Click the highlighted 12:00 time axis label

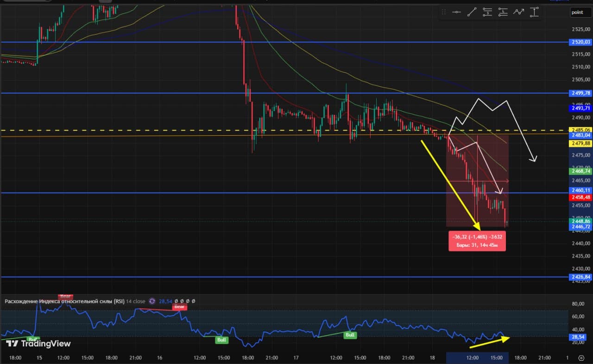tap(472, 358)
